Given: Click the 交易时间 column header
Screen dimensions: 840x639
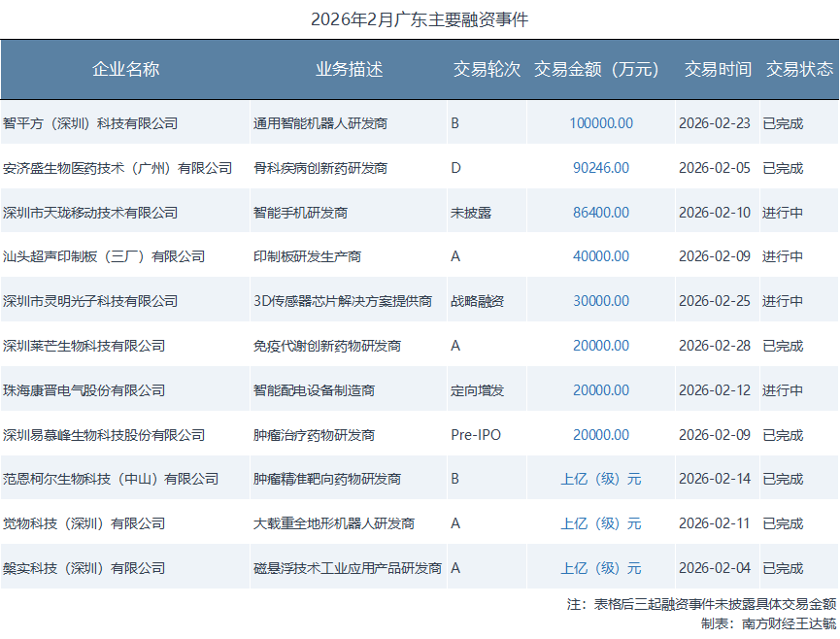Looking at the screenshot, I should [717, 69].
